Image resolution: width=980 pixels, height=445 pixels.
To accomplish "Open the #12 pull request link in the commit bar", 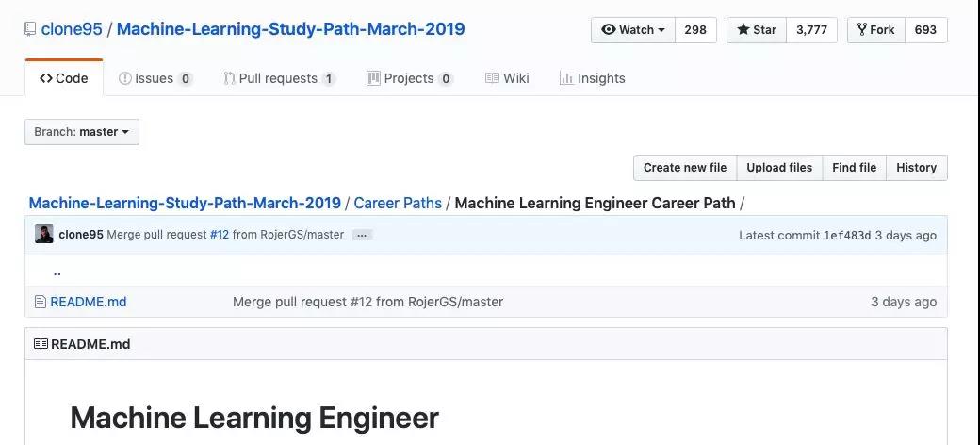I will click(220, 235).
